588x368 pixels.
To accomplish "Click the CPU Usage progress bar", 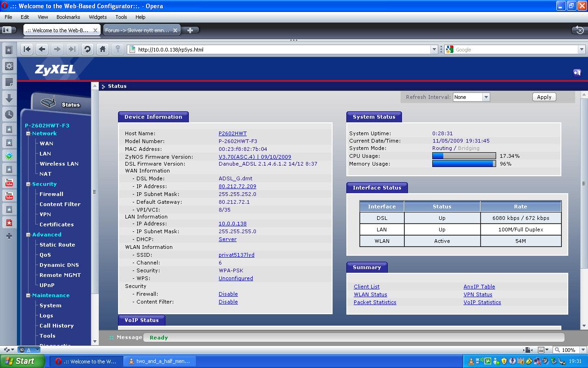I will [x=464, y=156].
